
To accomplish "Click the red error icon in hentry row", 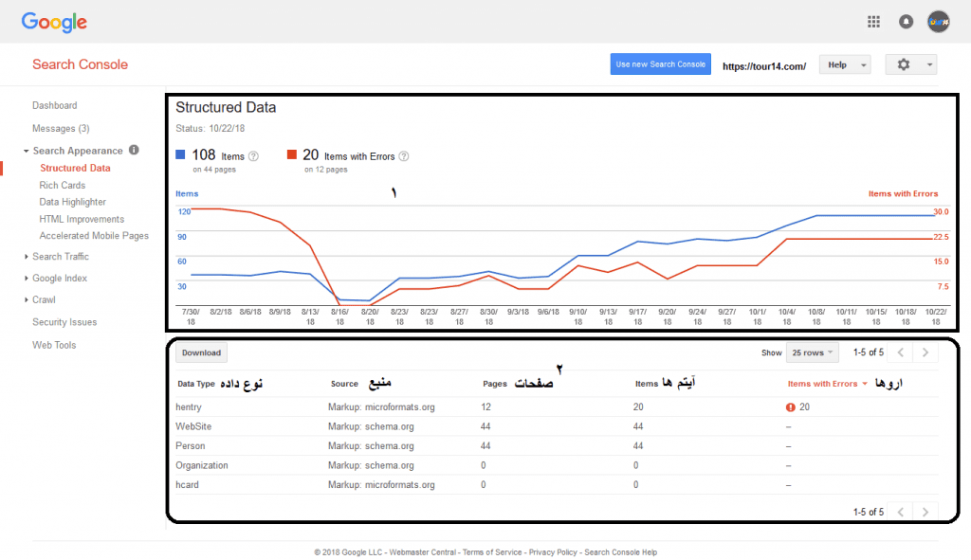I will pyautogui.click(x=791, y=407).
